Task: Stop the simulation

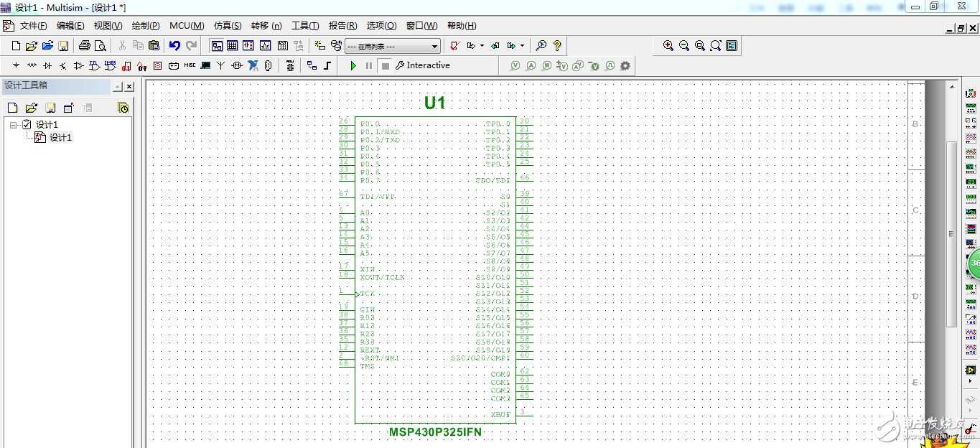Action: point(386,65)
